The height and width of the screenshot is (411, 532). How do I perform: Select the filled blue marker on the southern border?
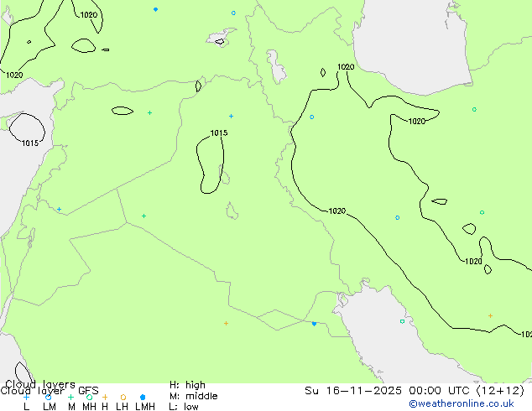pos(314,324)
